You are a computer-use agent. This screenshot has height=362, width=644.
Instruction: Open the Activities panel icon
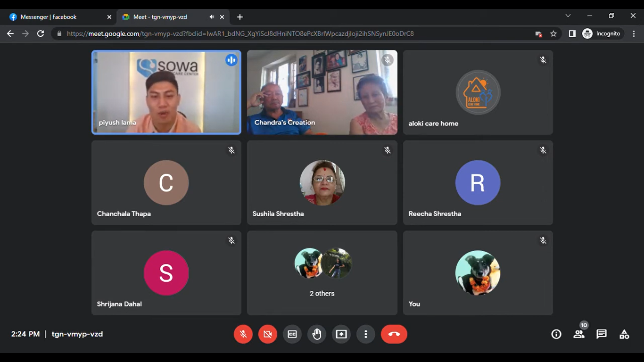pyautogui.click(x=624, y=334)
